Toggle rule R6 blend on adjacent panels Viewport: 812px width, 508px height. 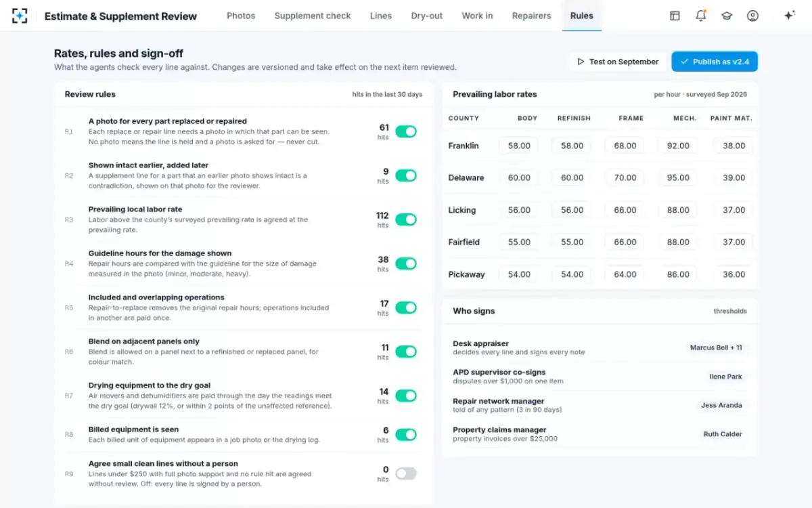[x=406, y=352]
